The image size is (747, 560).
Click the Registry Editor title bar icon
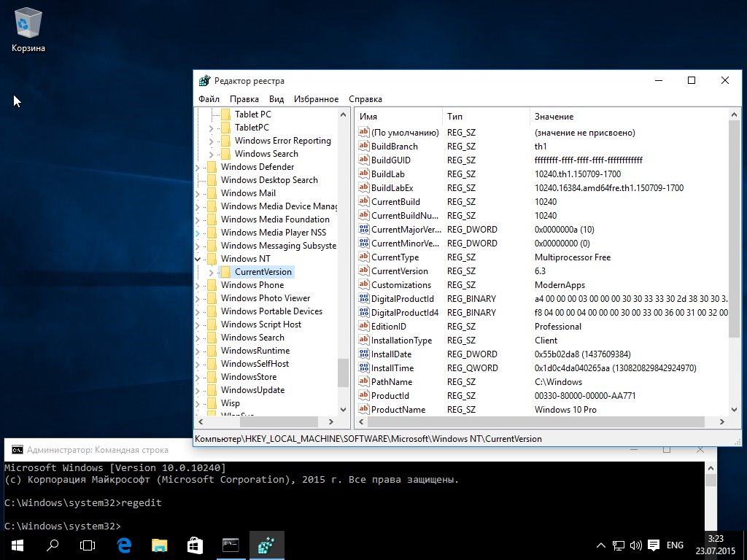click(204, 80)
